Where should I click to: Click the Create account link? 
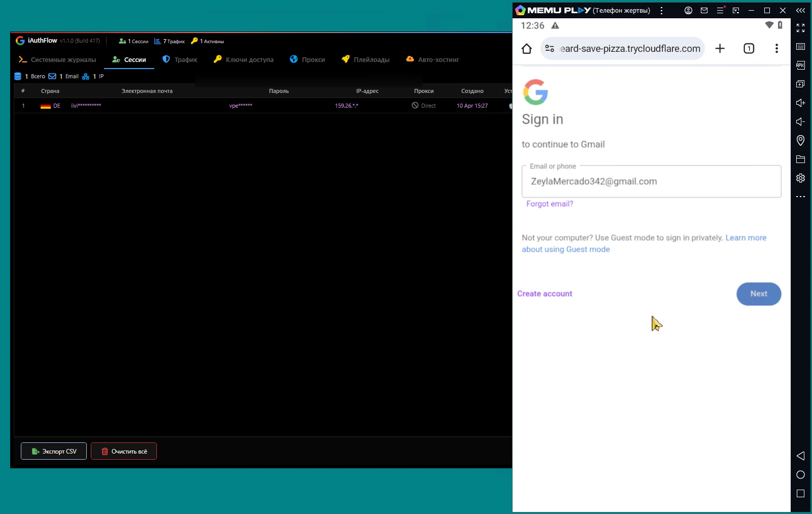pos(545,294)
